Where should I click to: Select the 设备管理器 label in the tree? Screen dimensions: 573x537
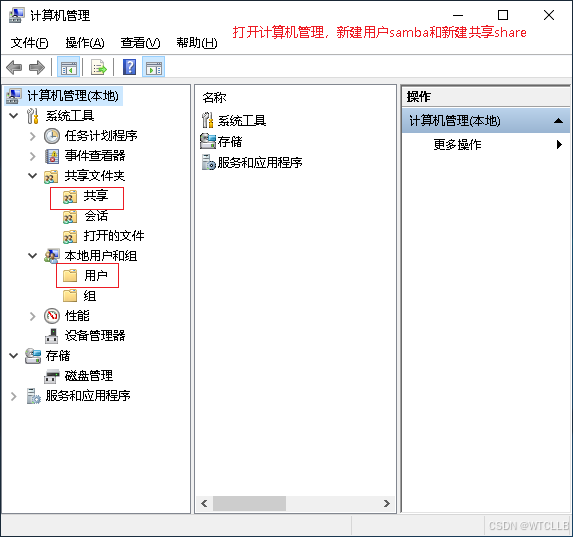(95, 336)
